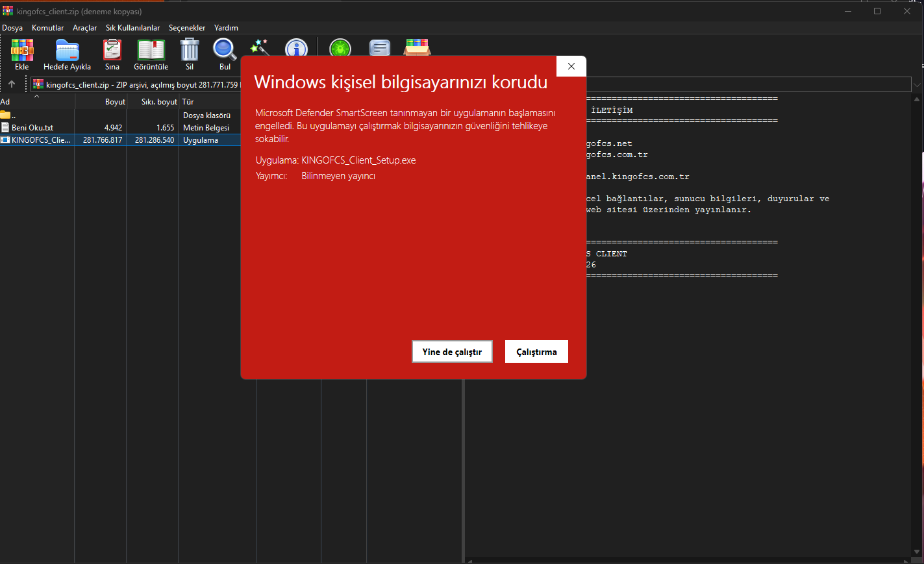Go up one folder with arrow icon

12,84
